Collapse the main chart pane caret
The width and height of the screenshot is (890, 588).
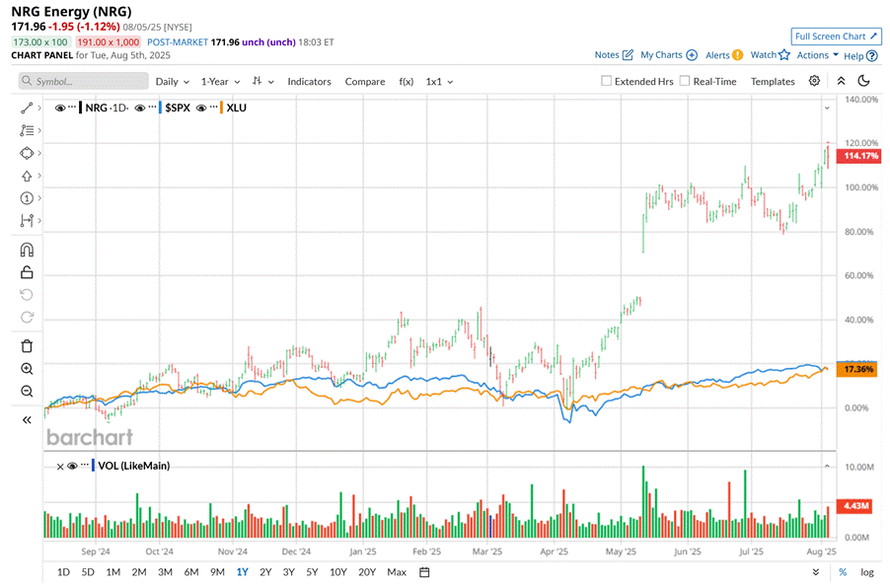827,108
